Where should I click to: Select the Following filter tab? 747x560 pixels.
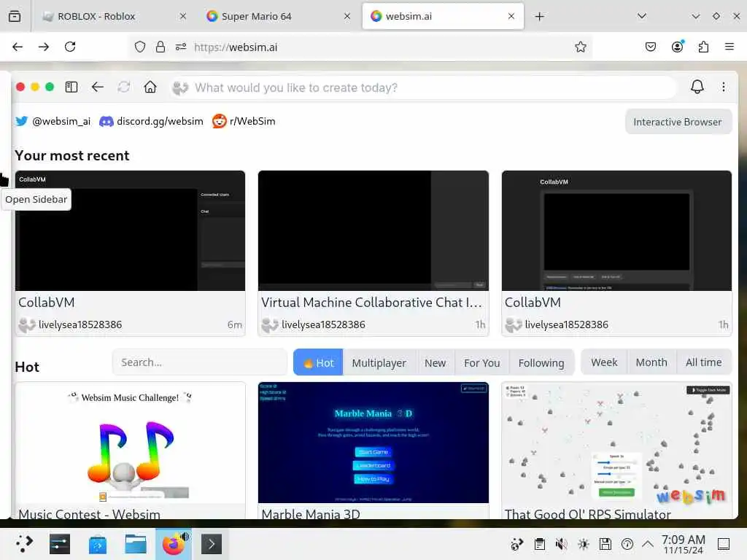click(x=541, y=362)
